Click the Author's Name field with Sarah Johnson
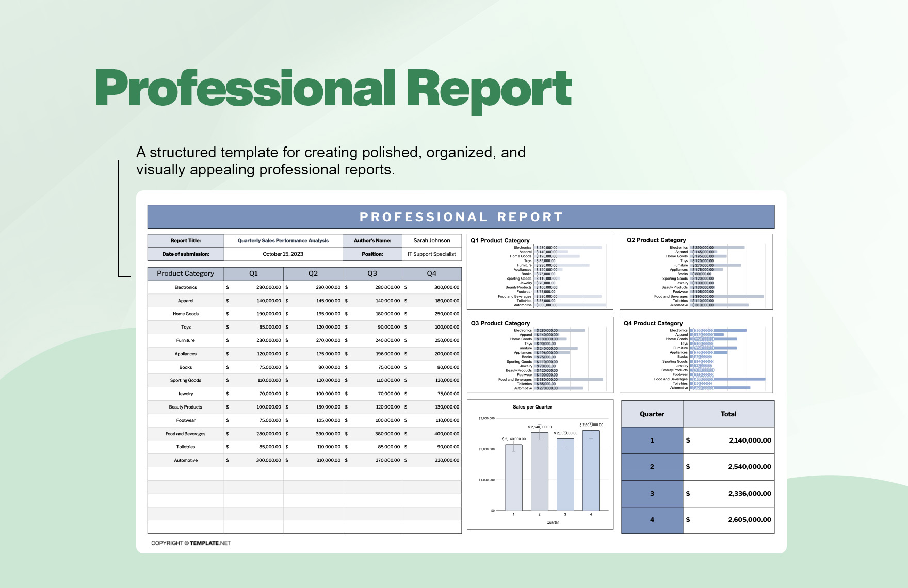The width and height of the screenshot is (908, 588). click(432, 240)
